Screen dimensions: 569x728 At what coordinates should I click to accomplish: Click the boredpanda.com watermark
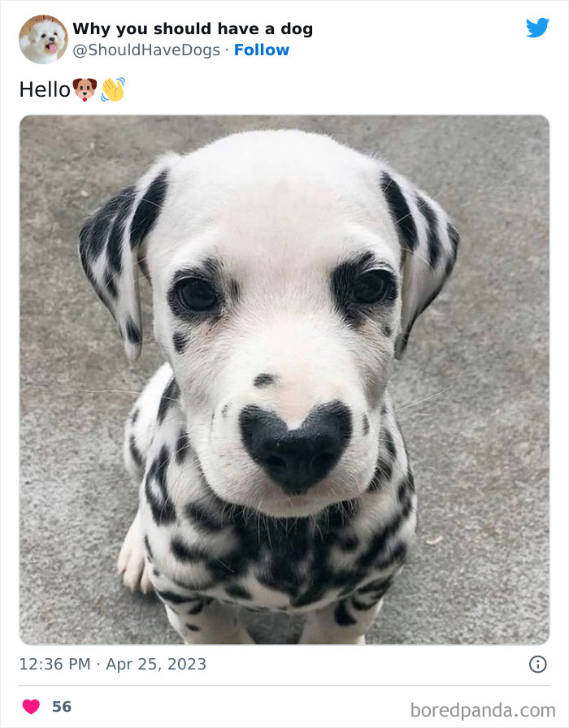tap(483, 710)
